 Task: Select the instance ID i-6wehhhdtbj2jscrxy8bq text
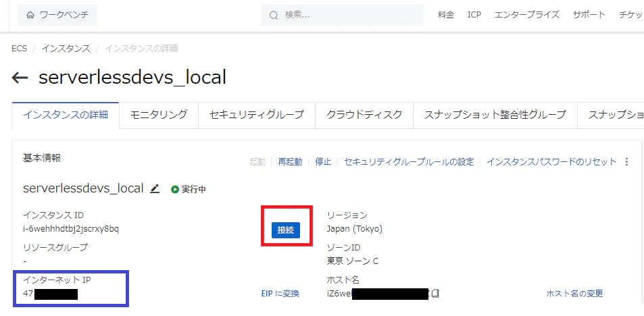[71, 229]
